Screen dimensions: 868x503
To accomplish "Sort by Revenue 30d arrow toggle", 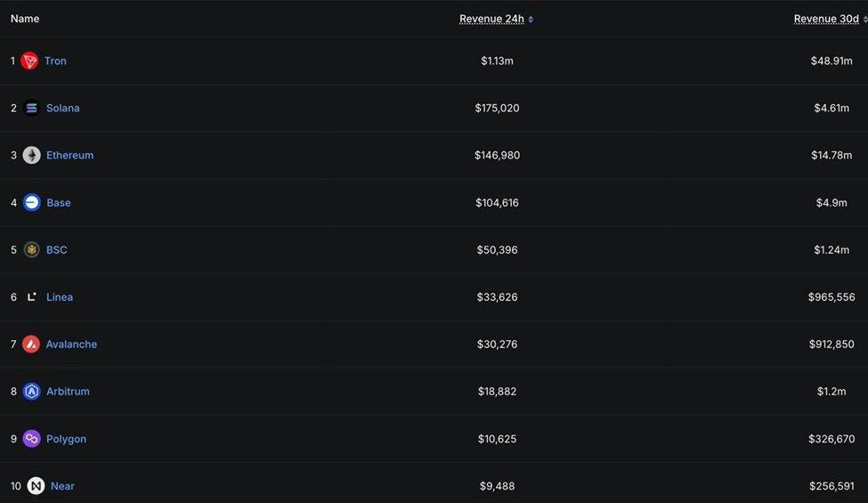I will (x=865, y=20).
